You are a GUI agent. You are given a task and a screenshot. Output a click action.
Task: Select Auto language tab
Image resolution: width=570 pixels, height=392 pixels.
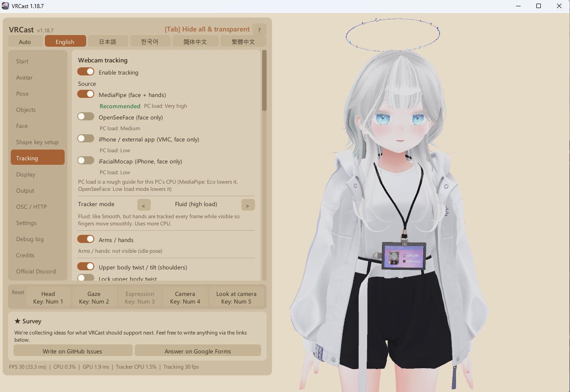pos(25,41)
